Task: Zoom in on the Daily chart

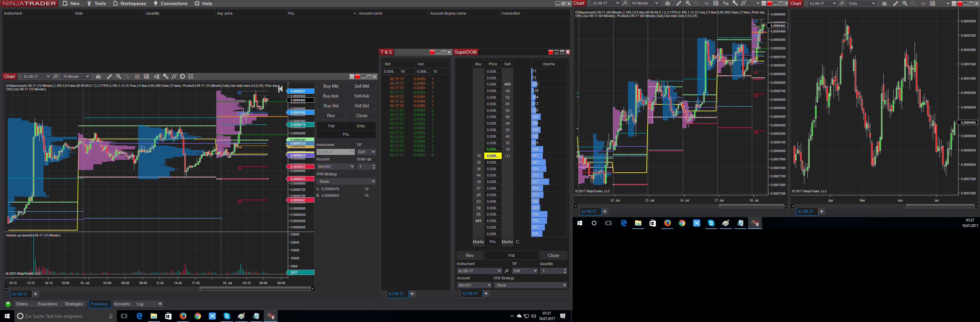Action: (x=905, y=3)
